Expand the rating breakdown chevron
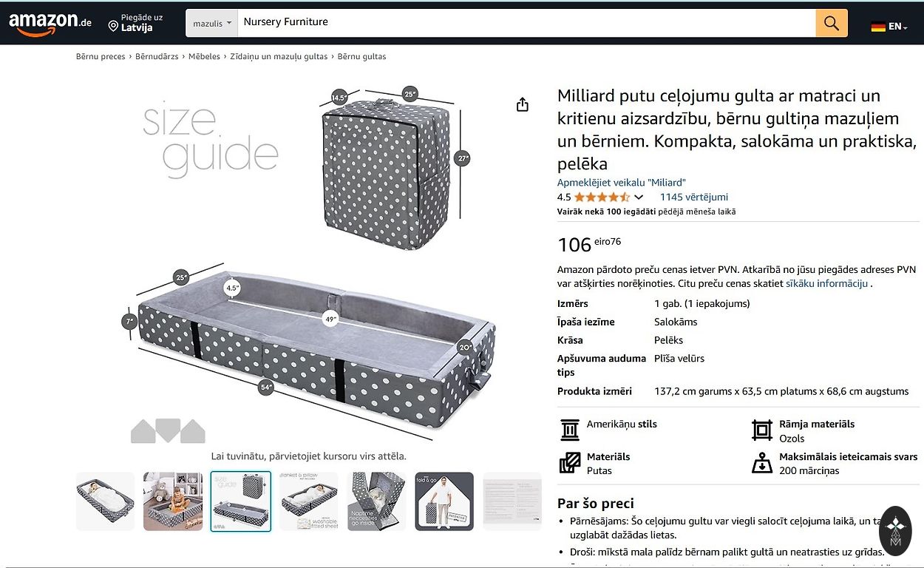The width and height of the screenshot is (924, 568). point(639,197)
